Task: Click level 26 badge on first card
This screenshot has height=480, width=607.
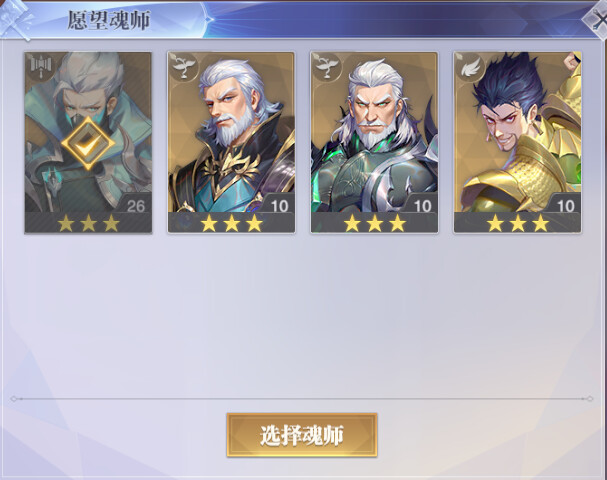Action: click(135, 206)
